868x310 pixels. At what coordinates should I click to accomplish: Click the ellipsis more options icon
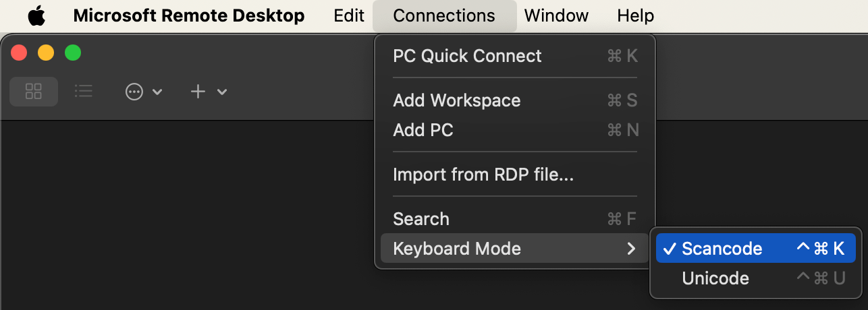pyautogui.click(x=135, y=92)
